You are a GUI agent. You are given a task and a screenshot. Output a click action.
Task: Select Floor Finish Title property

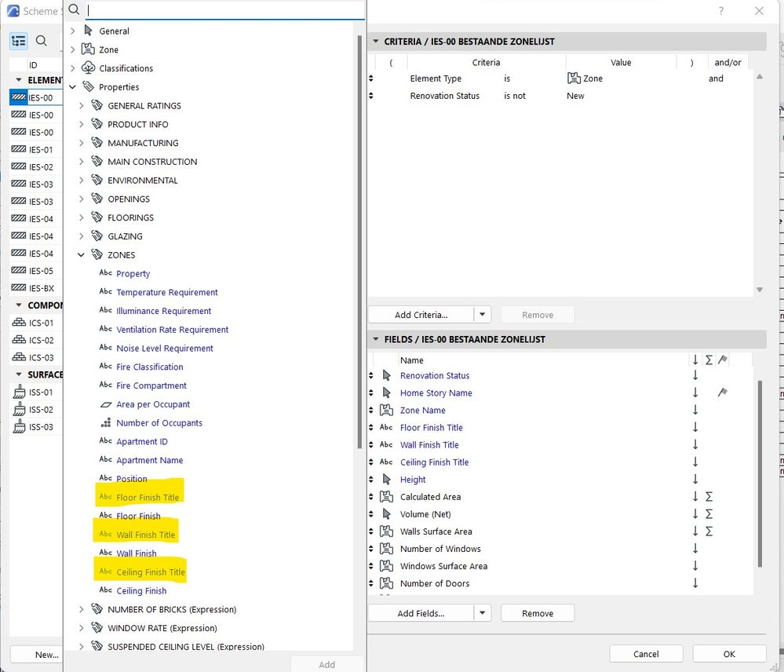click(x=148, y=498)
